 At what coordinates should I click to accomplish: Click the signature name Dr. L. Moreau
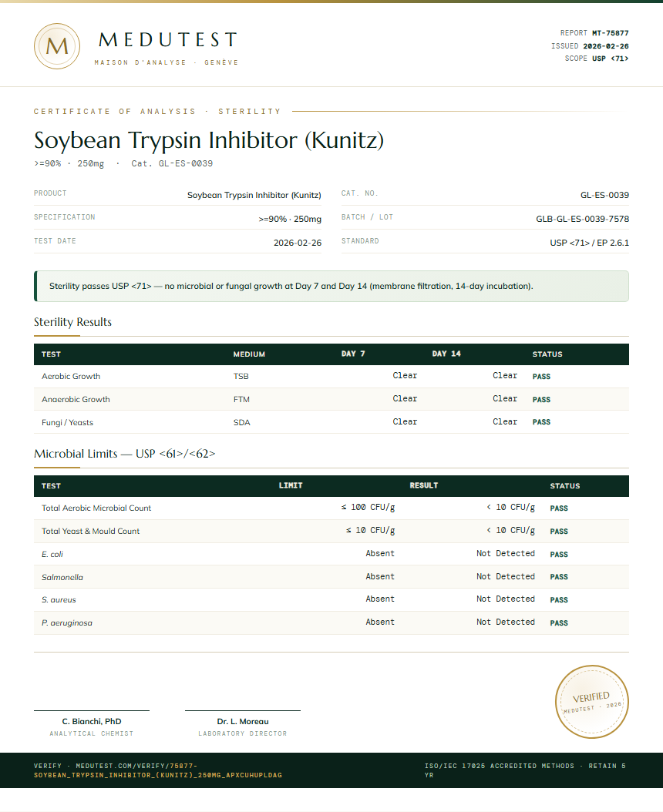click(243, 721)
